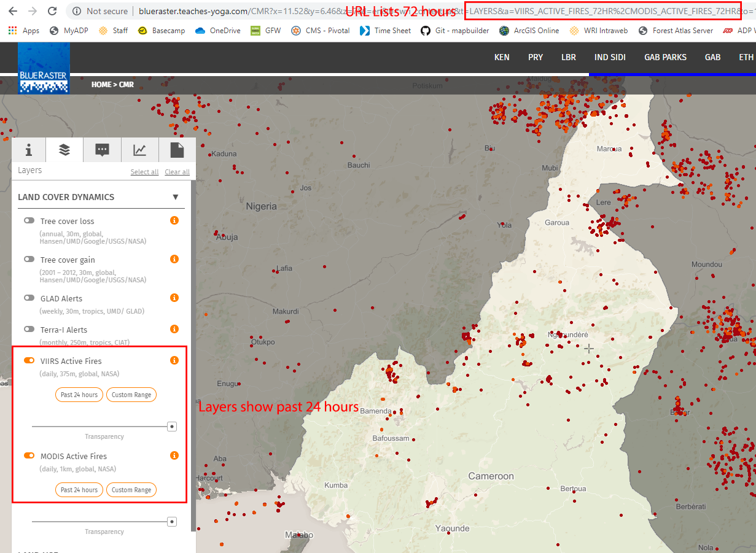Collapse the Land Cover Dynamics section
Viewport: 756px width, 553px height.
tap(175, 197)
